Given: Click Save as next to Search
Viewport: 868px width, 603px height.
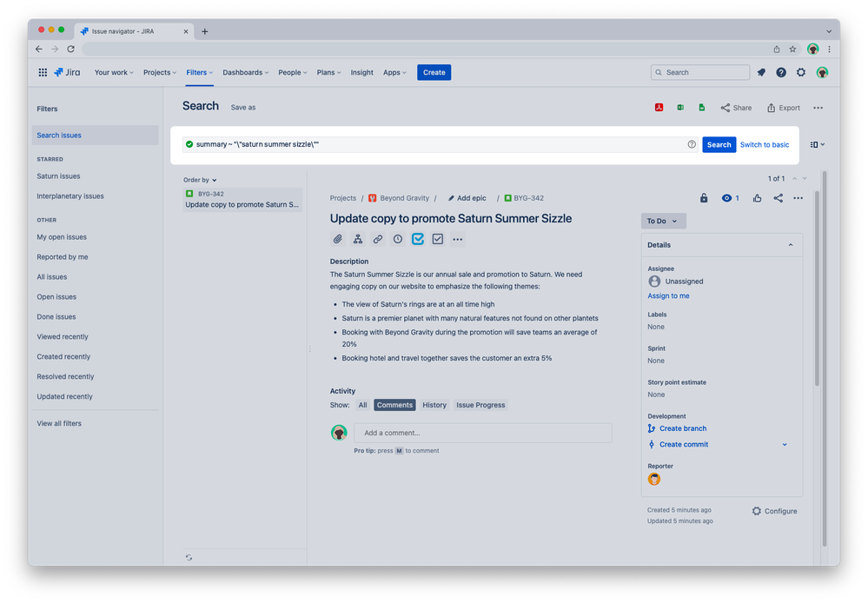Looking at the screenshot, I should 243,108.
